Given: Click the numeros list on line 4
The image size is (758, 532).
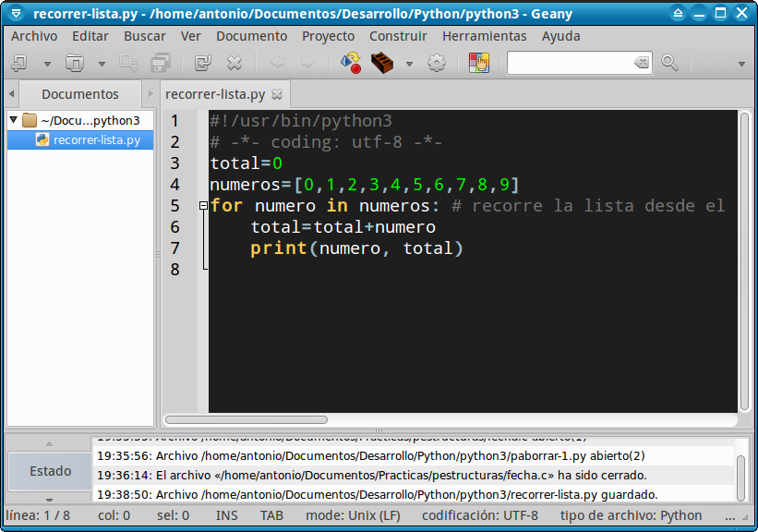Looking at the screenshot, I should 365,185.
